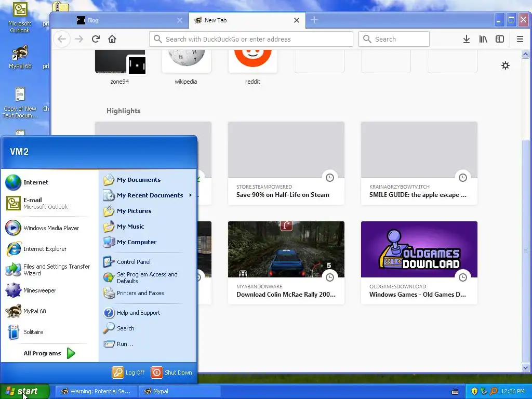Close the Blog tab
Viewport: 532px width, 399px height.
180,20
